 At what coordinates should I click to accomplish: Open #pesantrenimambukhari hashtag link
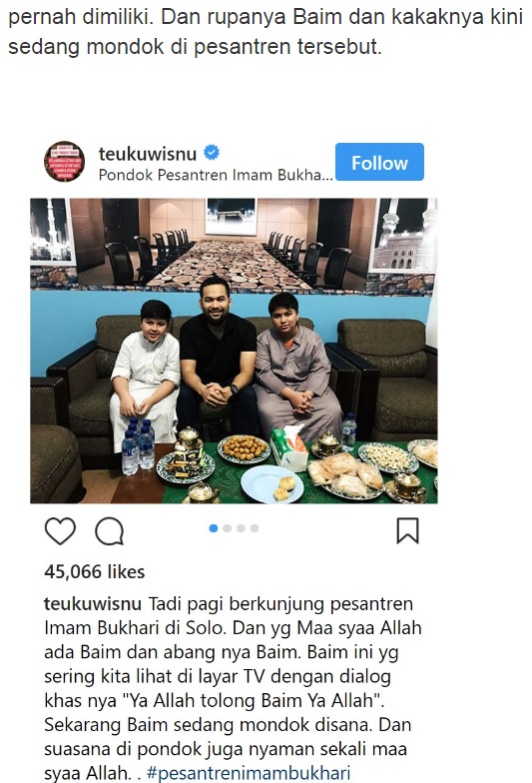coord(249,773)
